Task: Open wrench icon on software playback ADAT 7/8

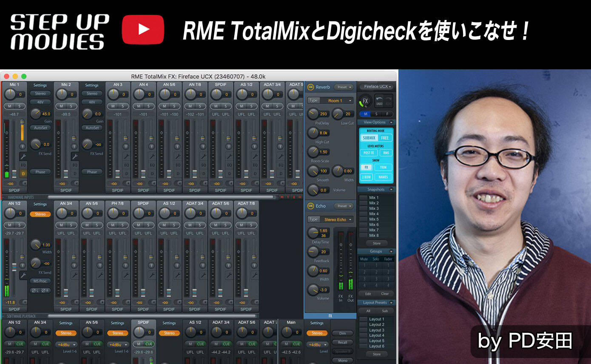Action: (255, 275)
